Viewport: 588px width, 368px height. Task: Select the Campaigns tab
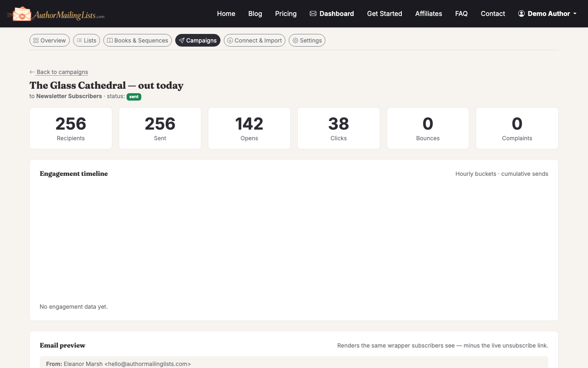point(198,40)
